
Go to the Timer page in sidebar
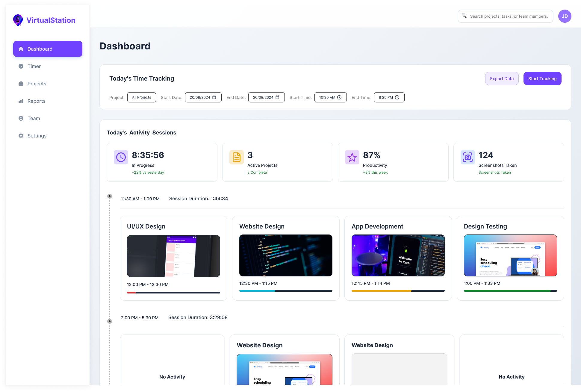[x=34, y=66]
